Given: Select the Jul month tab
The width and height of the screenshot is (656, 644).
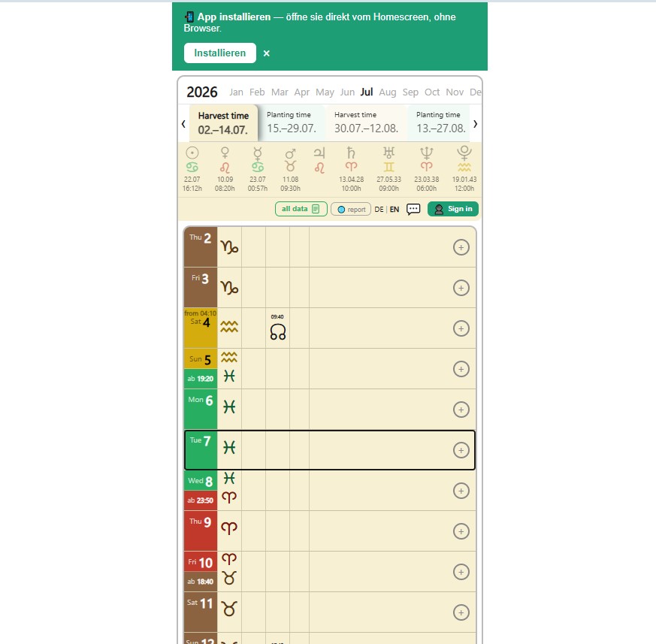Looking at the screenshot, I should tap(367, 92).
